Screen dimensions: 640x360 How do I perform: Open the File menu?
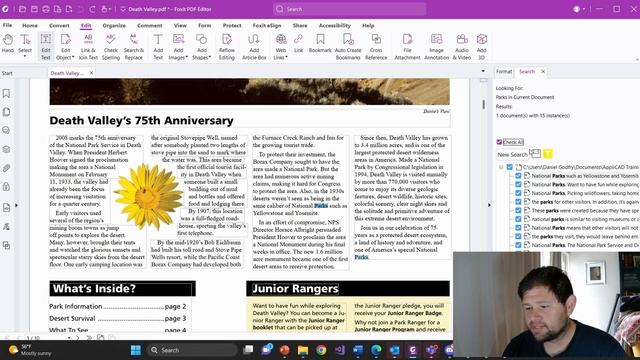[7, 25]
